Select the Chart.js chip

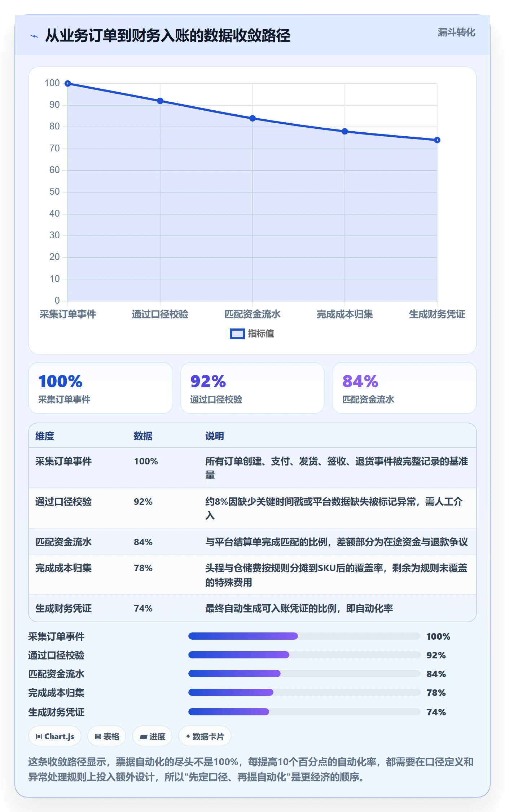pos(55,737)
